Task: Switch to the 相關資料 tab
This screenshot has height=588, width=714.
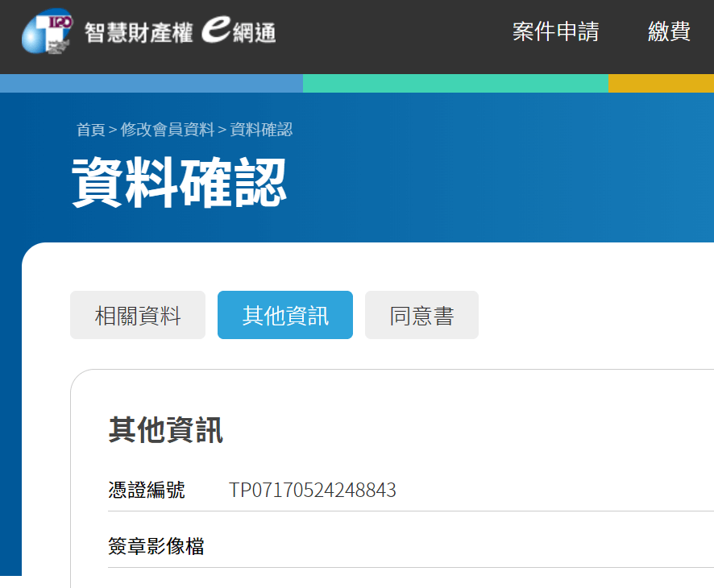Action: [138, 315]
